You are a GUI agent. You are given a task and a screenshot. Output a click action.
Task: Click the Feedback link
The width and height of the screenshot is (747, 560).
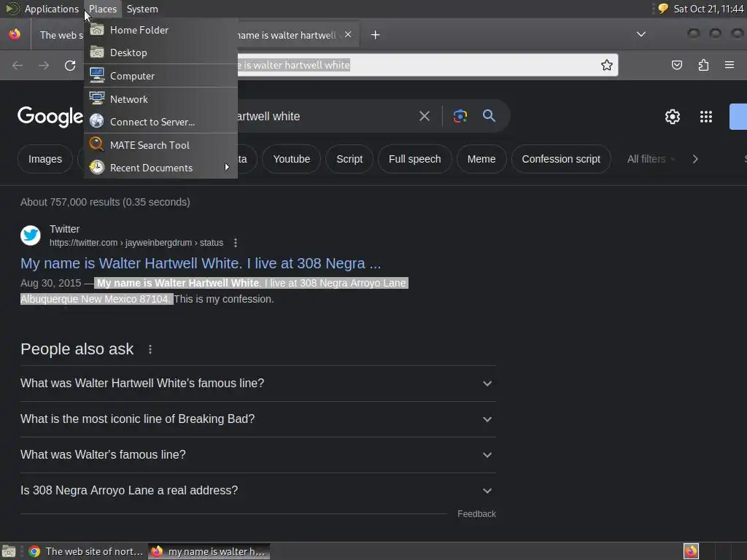pyautogui.click(x=476, y=514)
